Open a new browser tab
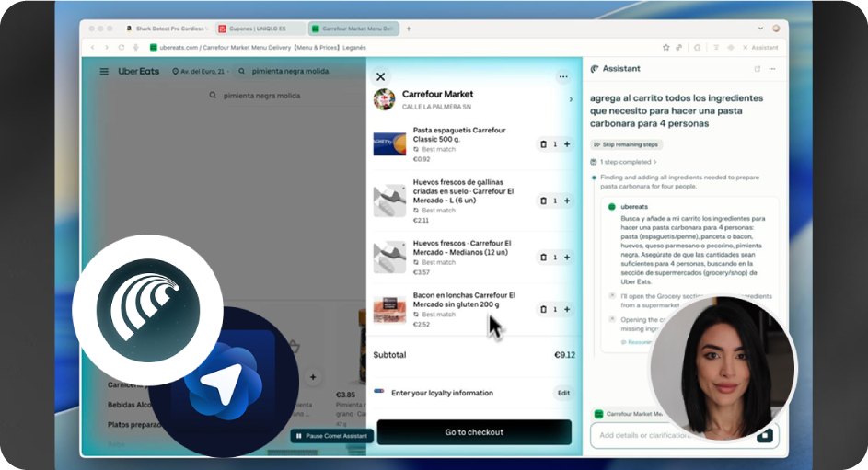This screenshot has height=470, width=868. pos(409,29)
